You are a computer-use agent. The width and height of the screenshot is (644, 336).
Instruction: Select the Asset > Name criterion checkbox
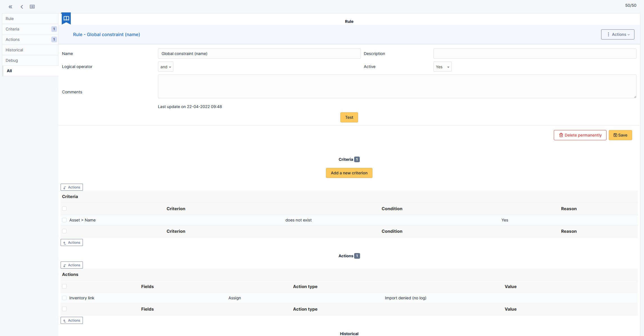[x=64, y=220]
